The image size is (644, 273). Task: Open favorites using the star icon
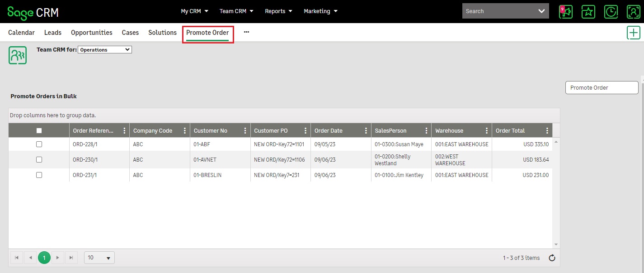click(x=588, y=11)
